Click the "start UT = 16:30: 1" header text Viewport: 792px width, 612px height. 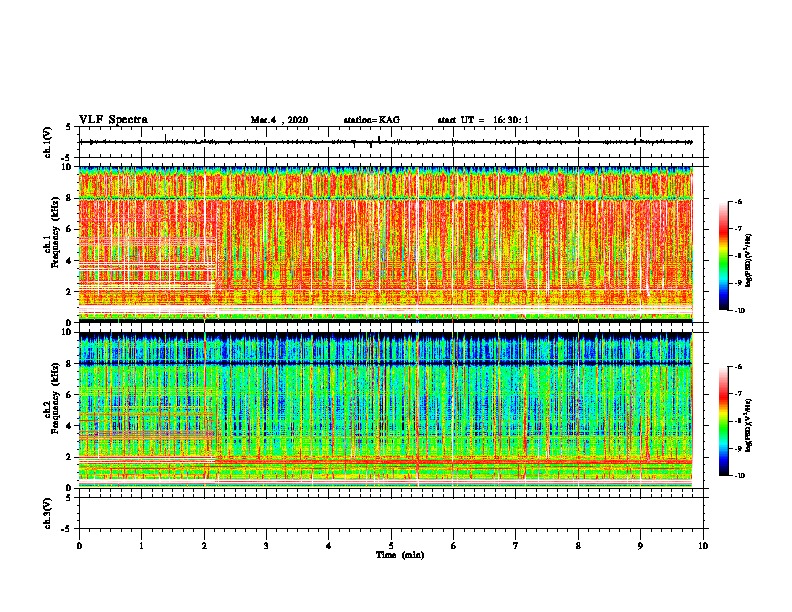[x=483, y=120]
